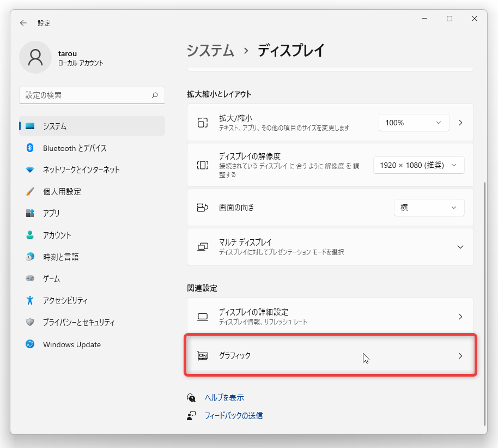The width and height of the screenshot is (498, 448).
Task: Select Bluetooth とデバイス in sidebar
Action: 92,148
